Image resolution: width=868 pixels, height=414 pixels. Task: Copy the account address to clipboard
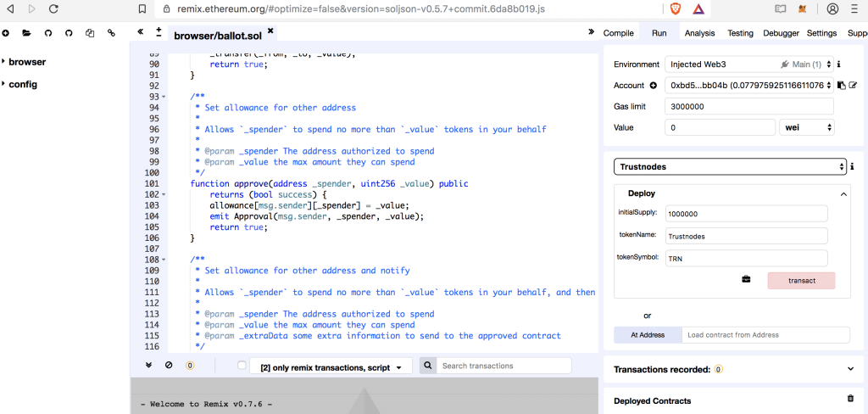pos(842,85)
